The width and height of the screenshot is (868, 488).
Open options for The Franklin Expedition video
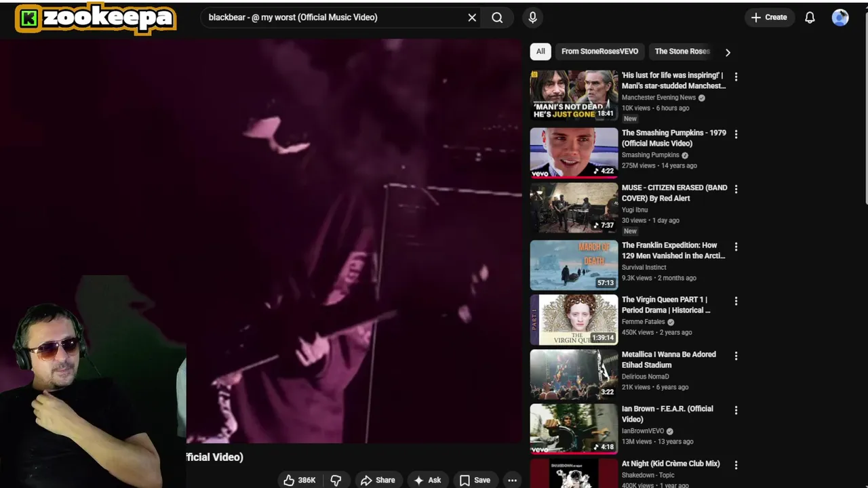(x=736, y=247)
